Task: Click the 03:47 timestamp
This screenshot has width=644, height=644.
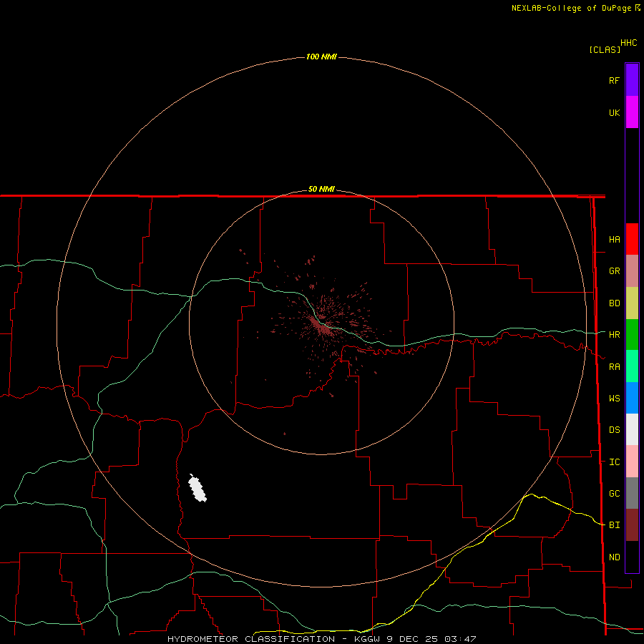Action: [460, 639]
